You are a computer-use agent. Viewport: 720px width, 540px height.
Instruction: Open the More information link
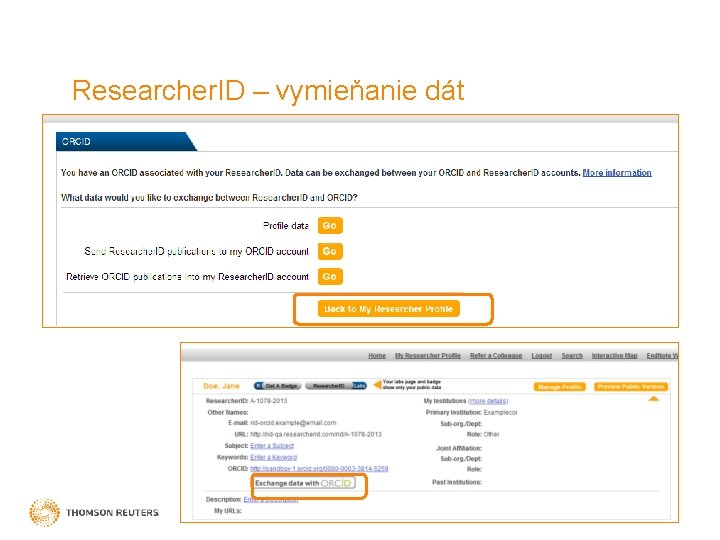coord(617,173)
